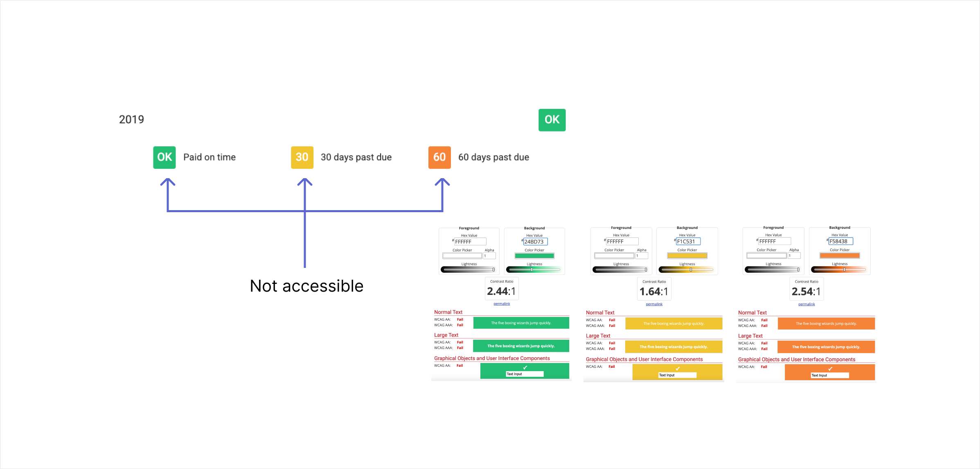This screenshot has width=980, height=469.
Task: Click the 2.44:1 contrast ratio value
Action: [x=501, y=291]
